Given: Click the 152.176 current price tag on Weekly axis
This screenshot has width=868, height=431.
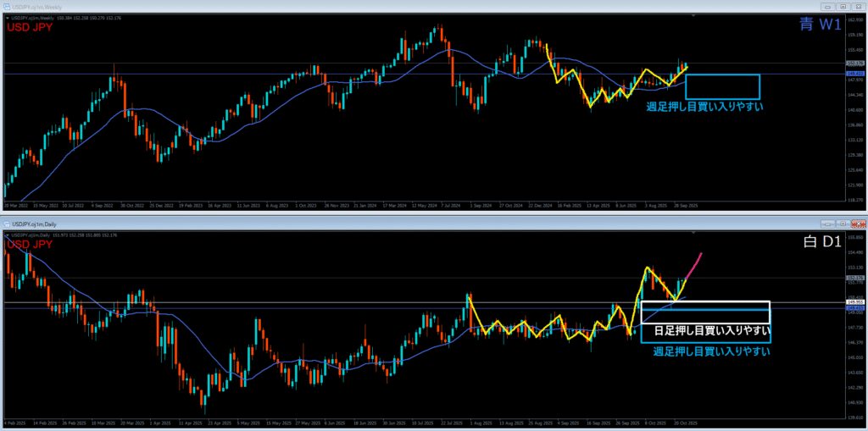Looking at the screenshot, I should (x=854, y=64).
